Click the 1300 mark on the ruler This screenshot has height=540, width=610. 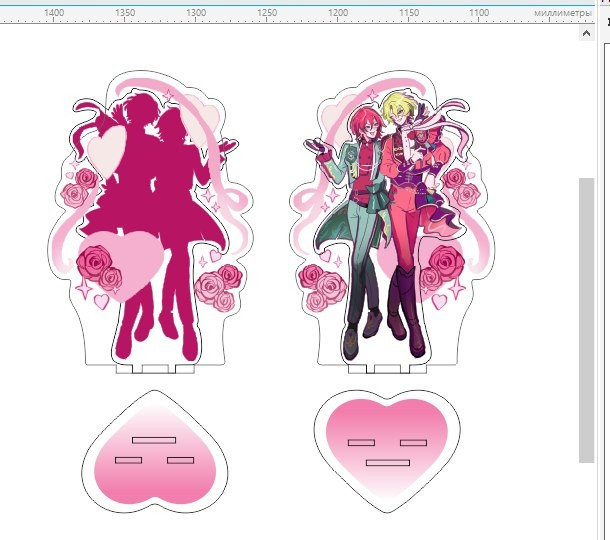(196, 12)
